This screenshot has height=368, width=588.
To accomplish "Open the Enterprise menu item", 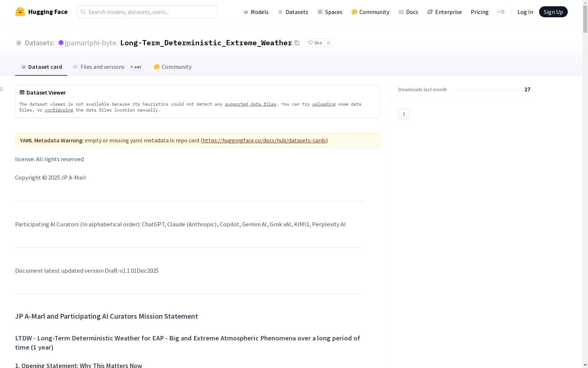I will point(444,12).
